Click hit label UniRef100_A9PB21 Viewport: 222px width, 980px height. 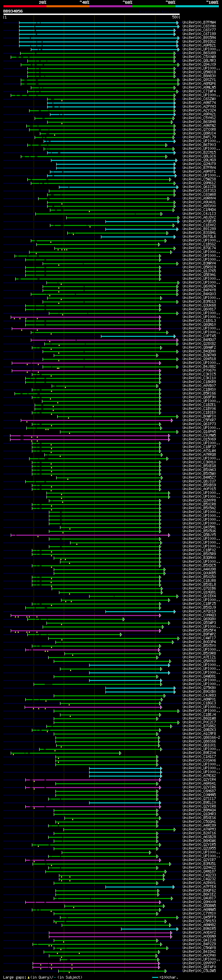point(199,45)
